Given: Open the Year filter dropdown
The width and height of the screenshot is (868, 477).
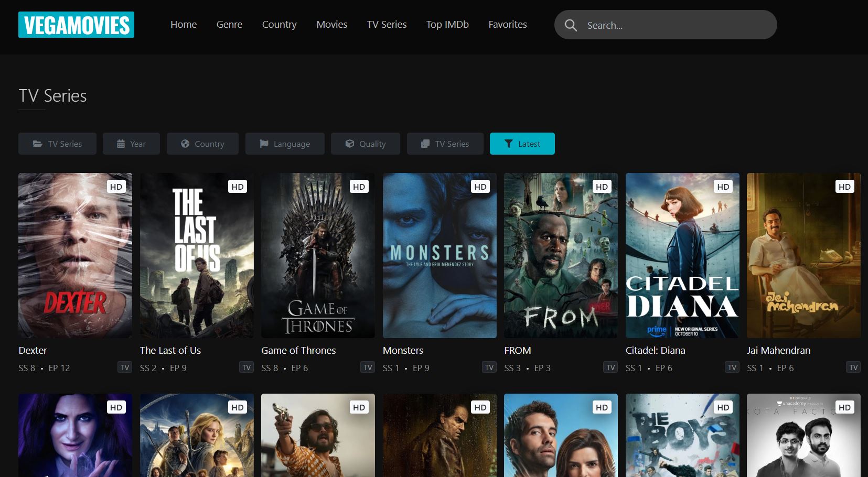Looking at the screenshot, I should (x=131, y=144).
